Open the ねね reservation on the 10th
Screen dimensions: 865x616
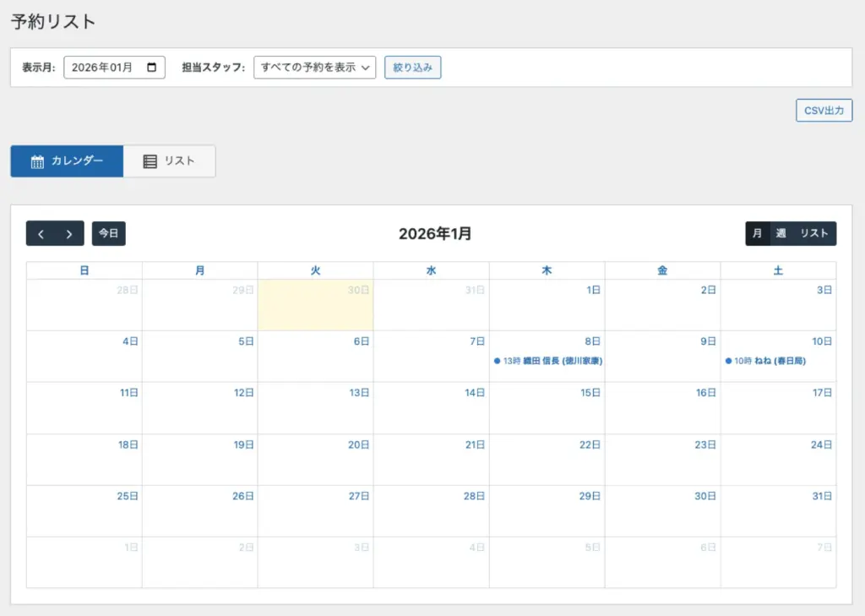tap(769, 361)
